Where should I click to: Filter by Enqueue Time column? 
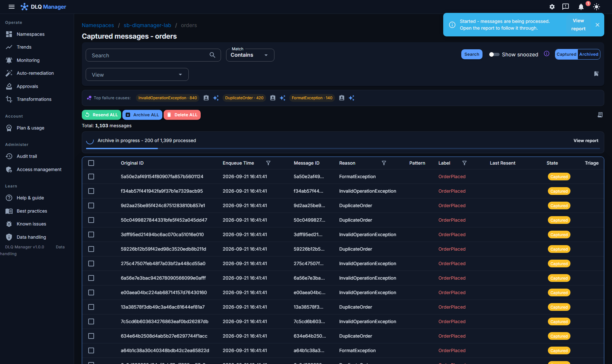(x=268, y=163)
